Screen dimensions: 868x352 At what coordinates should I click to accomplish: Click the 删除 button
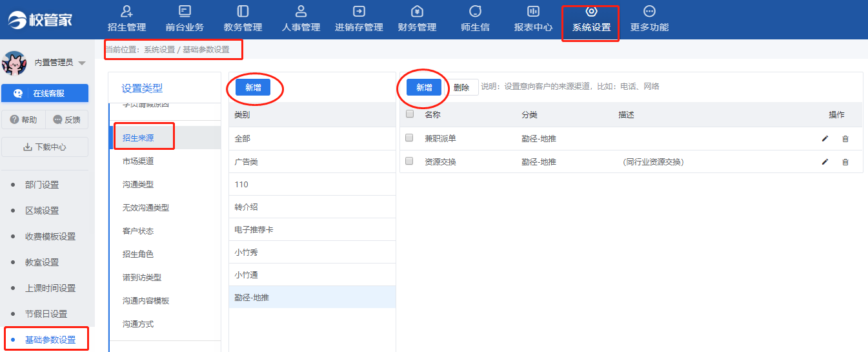coord(461,87)
